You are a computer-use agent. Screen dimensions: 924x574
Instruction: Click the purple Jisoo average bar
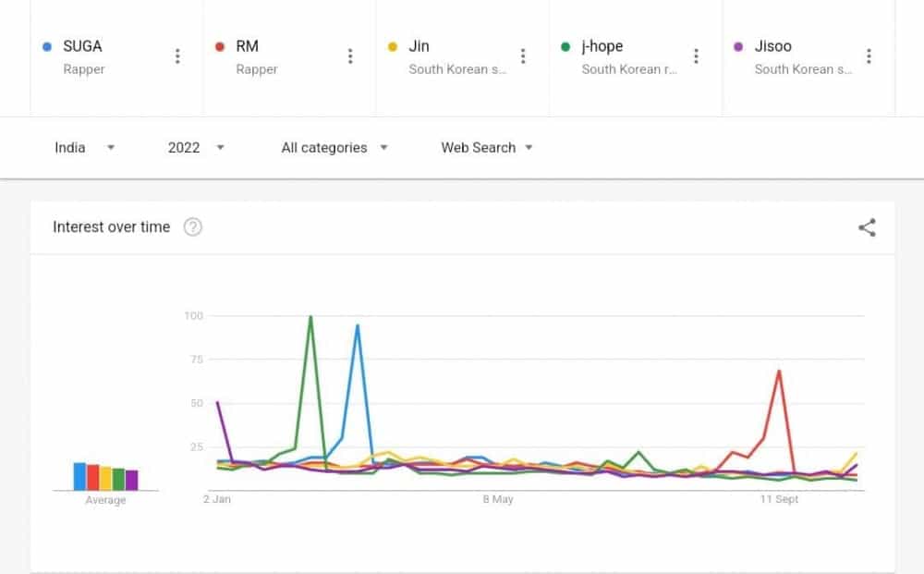point(132,481)
